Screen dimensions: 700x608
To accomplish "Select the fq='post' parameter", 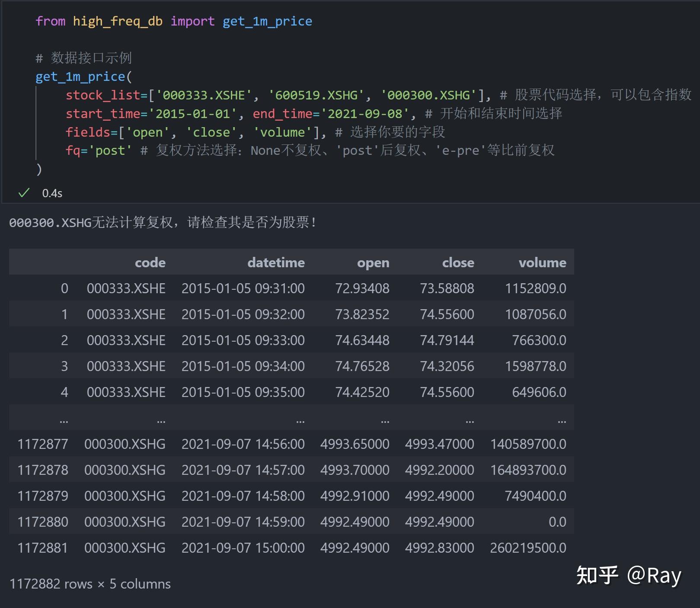I will pos(97,150).
